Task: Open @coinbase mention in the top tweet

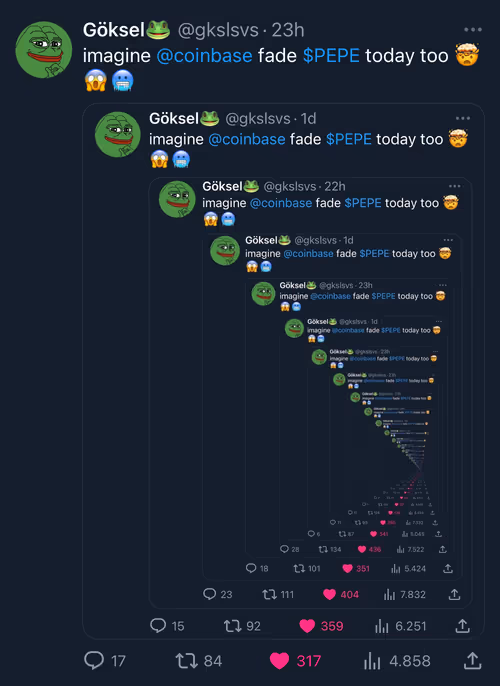Action: point(204,56)
